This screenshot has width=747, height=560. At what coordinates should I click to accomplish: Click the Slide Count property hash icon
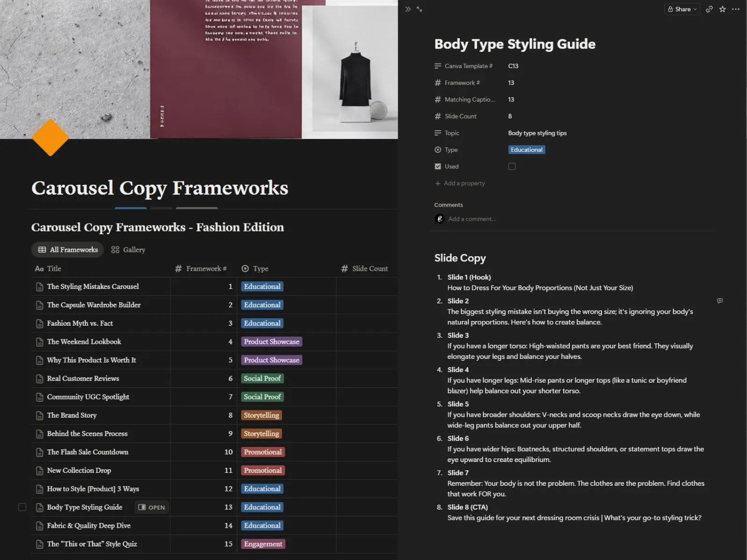437,116
